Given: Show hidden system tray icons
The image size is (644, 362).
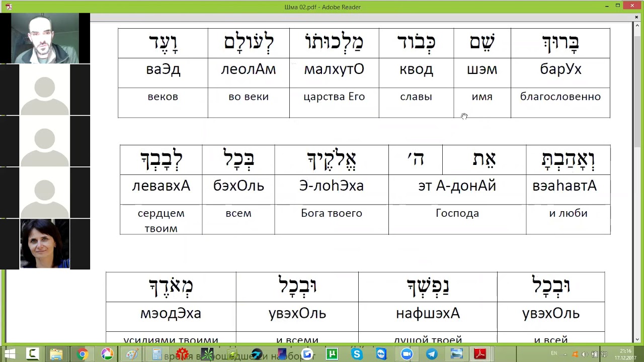Looking at the screenshot, I should coord(566,354).
